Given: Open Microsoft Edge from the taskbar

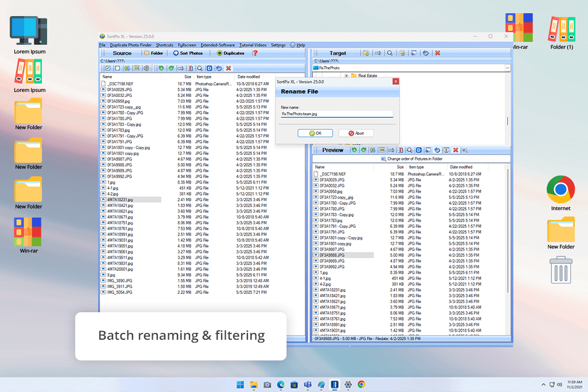Looking at the screenshot, I should pyautogui.click(x=281, y=385).
